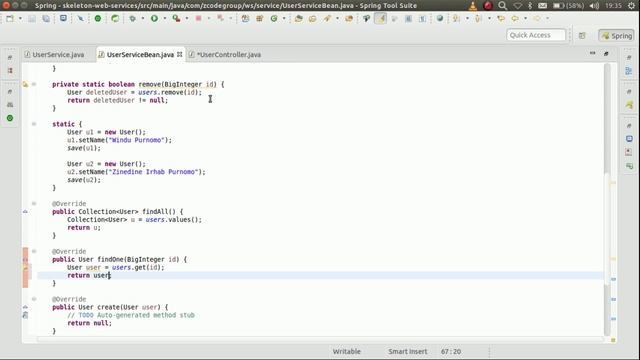Toggle Show Whitespace Characters icon

tap(422, 18)
